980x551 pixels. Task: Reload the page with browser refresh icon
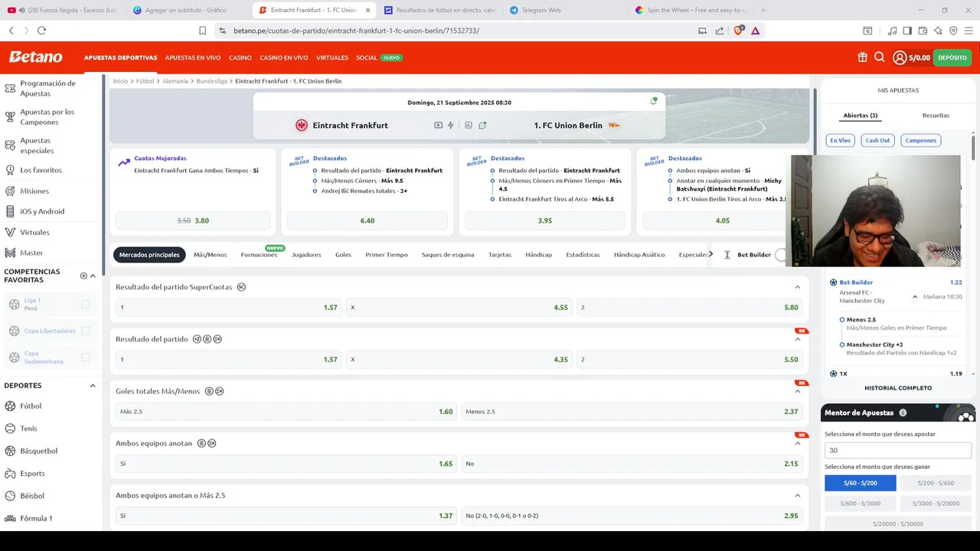[41, 31]
